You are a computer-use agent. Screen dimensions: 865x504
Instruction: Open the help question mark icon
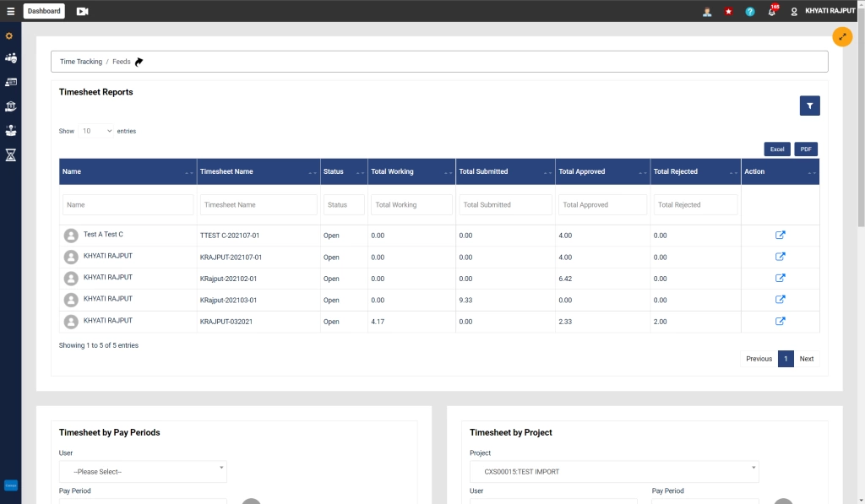pyautogui.click(x=750, y=12)
